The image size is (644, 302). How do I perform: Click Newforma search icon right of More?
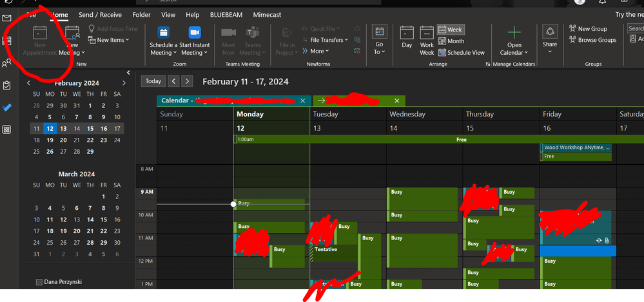coord(357,51)
